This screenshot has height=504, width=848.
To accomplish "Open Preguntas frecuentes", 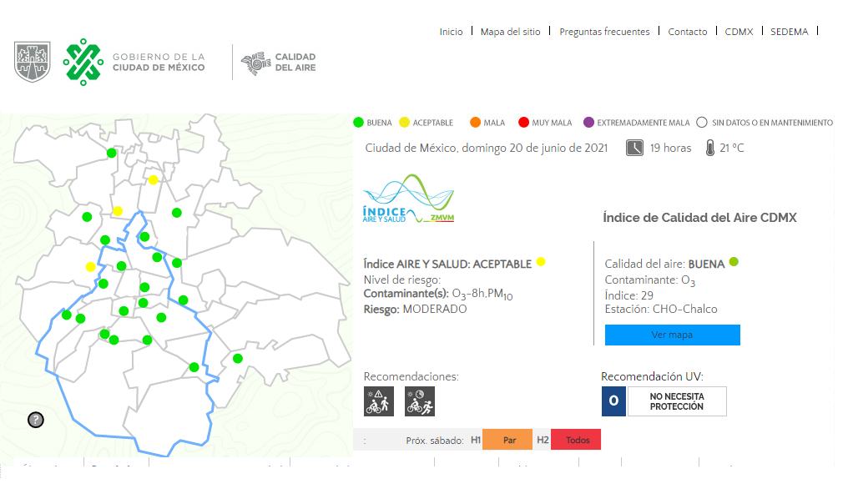I will pyautogui.click(x=604, y=32).
